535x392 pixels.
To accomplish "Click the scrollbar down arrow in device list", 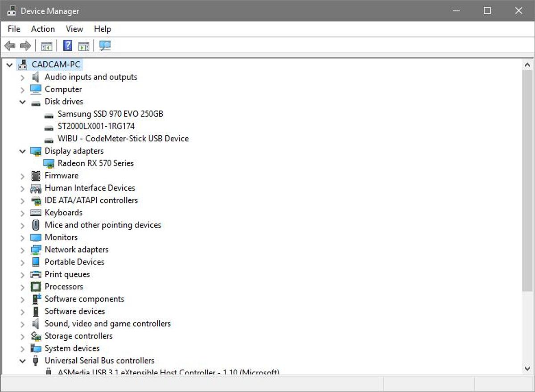I will 527,368.
